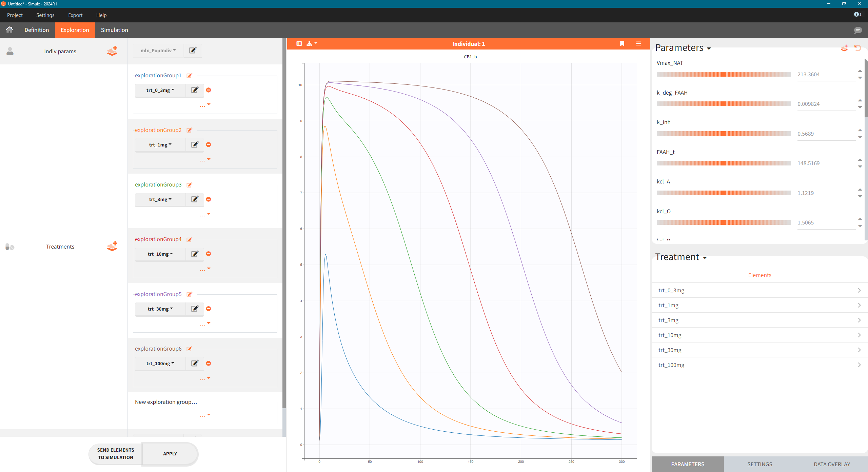This screenshot has height=472, width=868.
Task: Click the home icon in navigation bar
Action: click(9, 30)
